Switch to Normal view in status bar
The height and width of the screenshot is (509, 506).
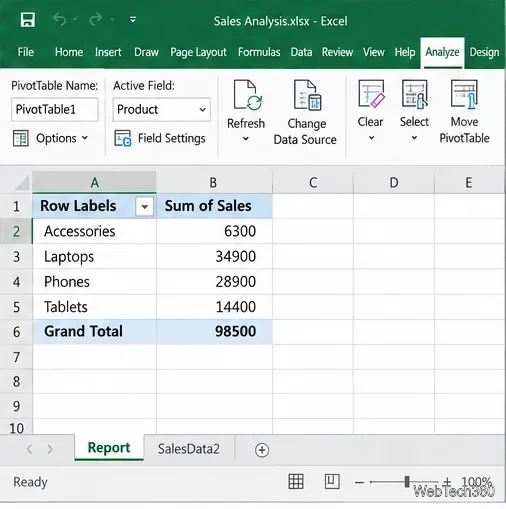tap(296, 482)
